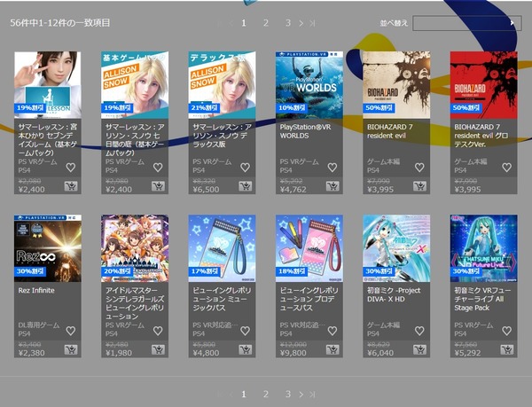Select page 1 in top pagination
532x407 pixels.
[244, 23]
